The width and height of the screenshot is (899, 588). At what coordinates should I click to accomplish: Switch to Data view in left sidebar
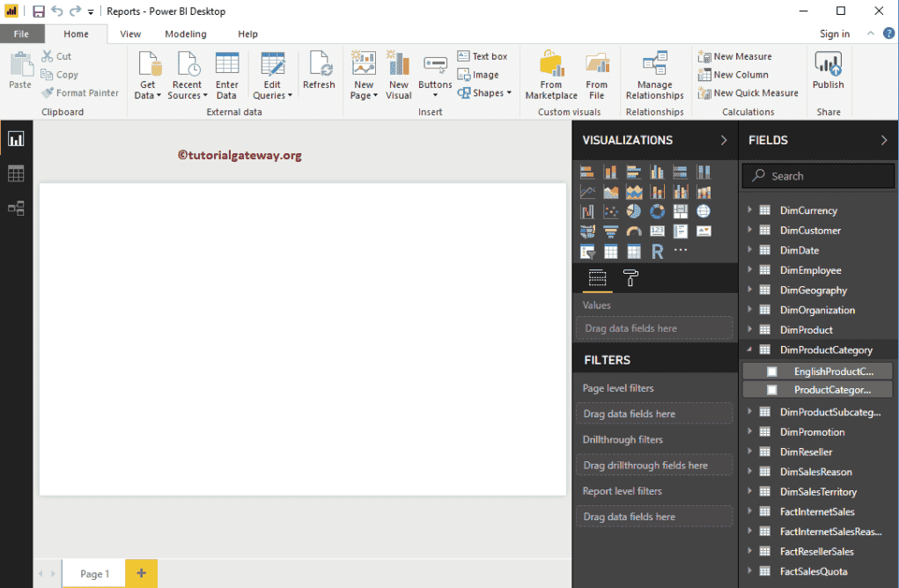16,173
